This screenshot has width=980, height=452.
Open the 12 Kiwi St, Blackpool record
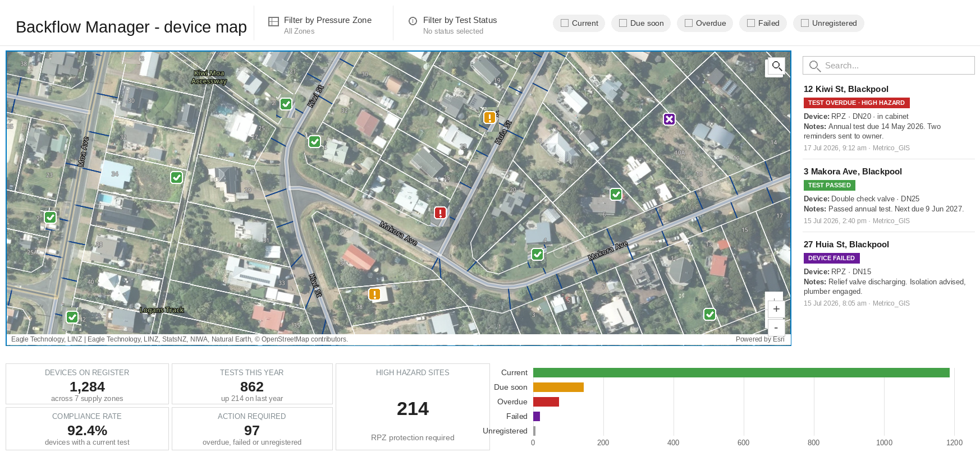846,89
